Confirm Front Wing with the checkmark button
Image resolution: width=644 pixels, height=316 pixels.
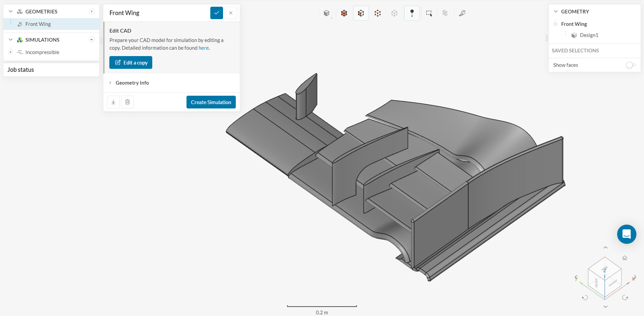click(x=217, y=13)
